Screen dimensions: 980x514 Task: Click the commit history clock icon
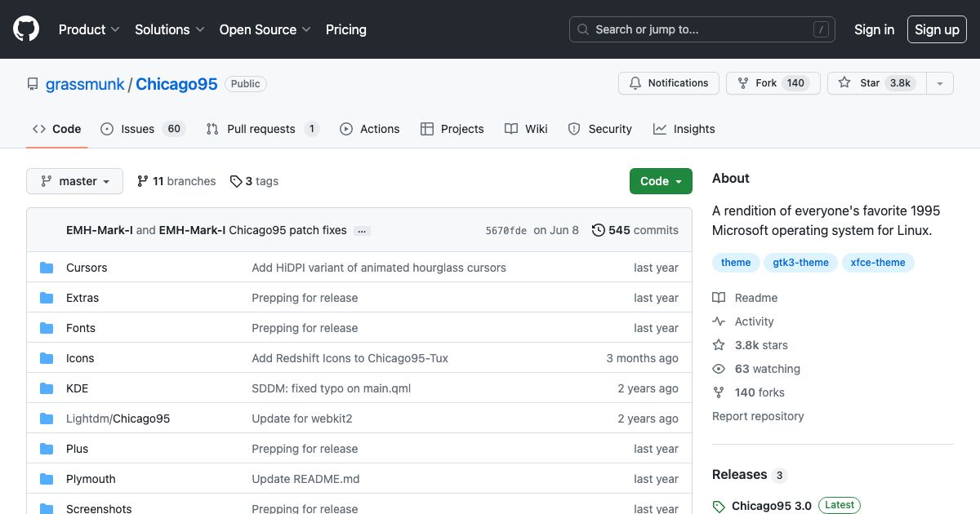pyautogui.click(x=599, y=230)
